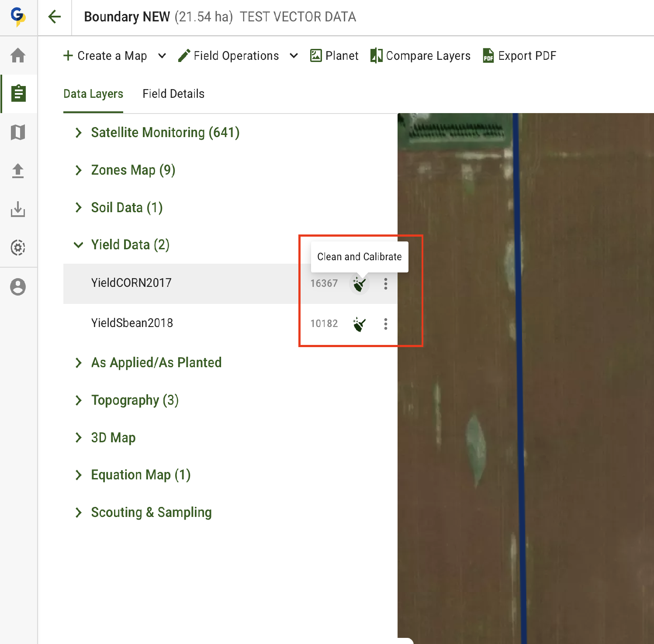This screenshot has width=654, height=644.
Task: Open the user account profile icon
Action: pos(18,287)
